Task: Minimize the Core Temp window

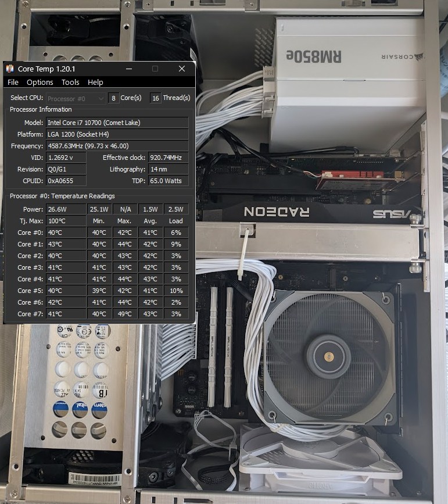Action: (129, 69)
